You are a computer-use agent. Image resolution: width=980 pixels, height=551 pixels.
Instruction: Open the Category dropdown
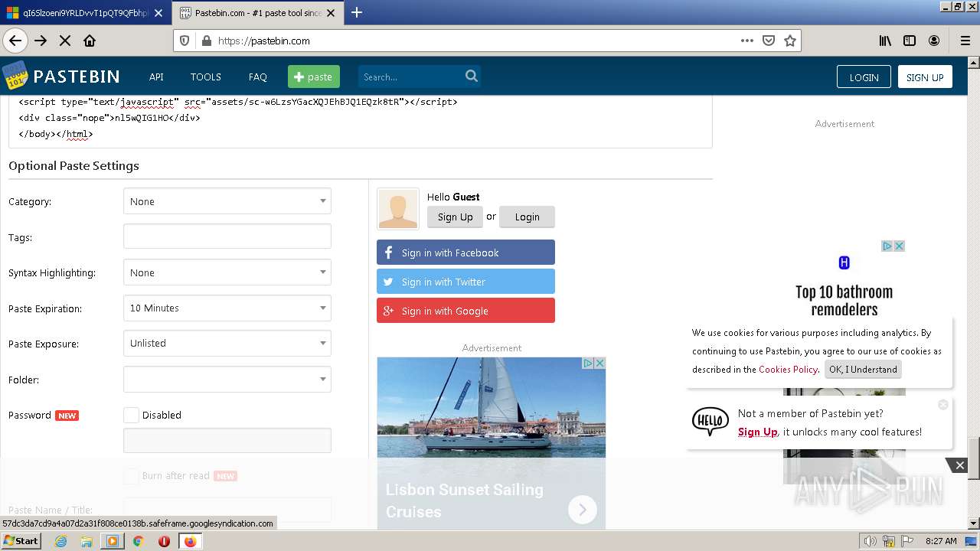227,201
